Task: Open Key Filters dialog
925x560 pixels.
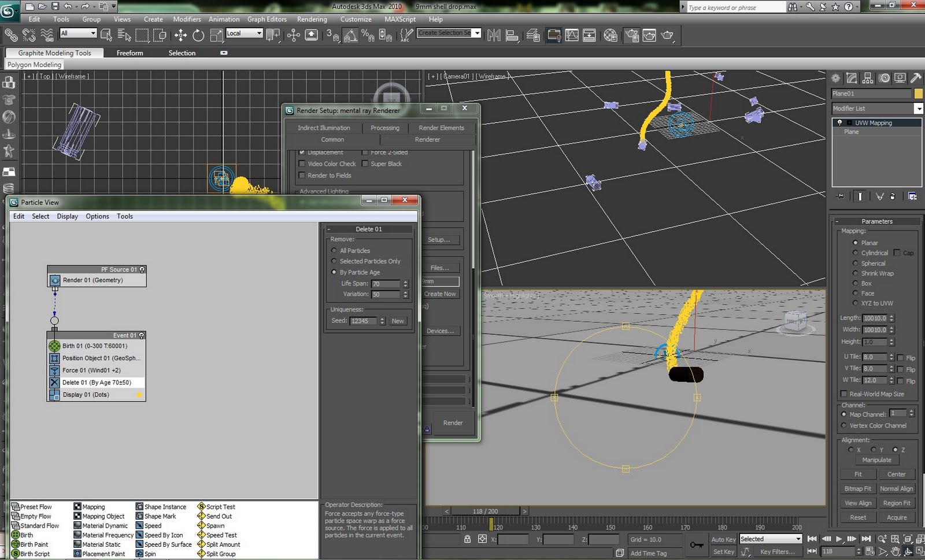Action: 777,552
